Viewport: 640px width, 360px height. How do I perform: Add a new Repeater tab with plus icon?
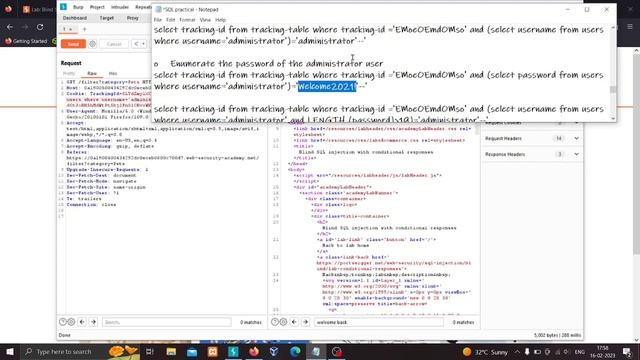[x=84, y=29]
